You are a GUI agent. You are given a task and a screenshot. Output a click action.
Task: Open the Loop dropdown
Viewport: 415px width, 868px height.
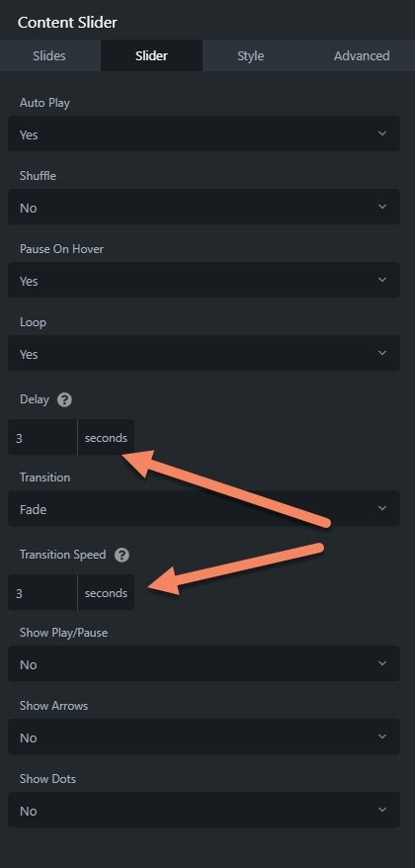point(204,353)
